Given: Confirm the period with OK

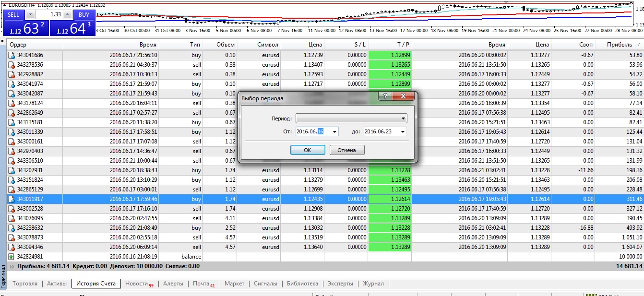Looking at the screenshot, I should coord(308,150).
